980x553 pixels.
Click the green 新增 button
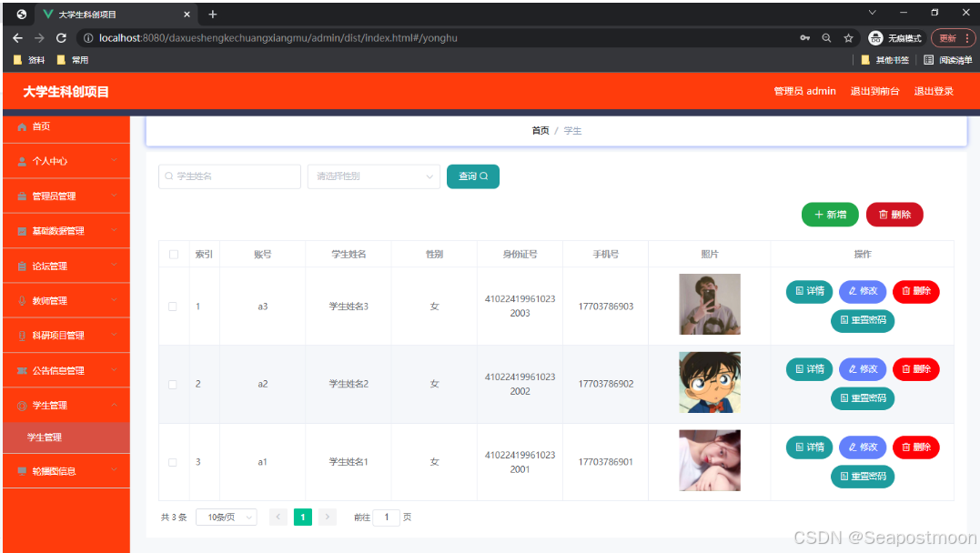pyautogui.click(x=830, y=214)
